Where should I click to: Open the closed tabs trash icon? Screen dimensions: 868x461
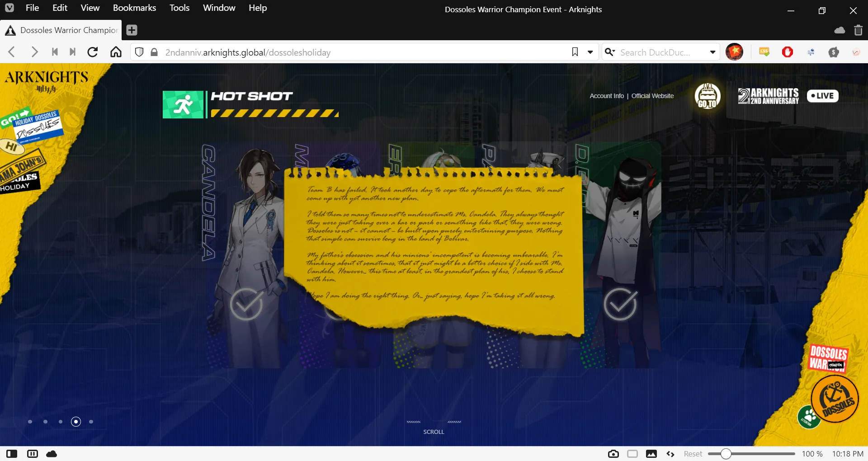(858, 30)
